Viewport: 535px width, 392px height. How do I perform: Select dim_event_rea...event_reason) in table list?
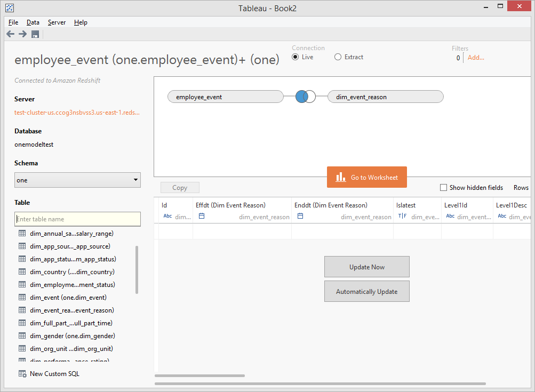click(72, 310)
